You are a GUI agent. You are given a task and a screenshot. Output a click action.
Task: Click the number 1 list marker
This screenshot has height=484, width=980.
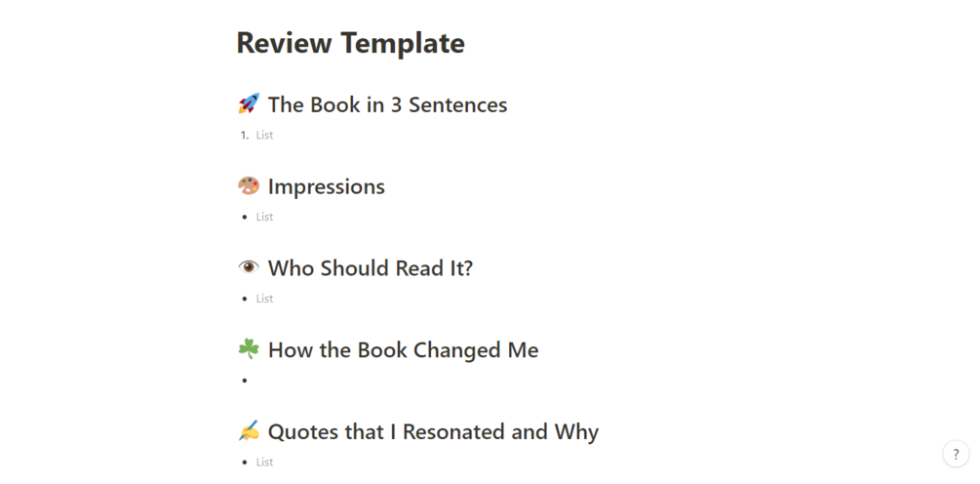point(244,136)
